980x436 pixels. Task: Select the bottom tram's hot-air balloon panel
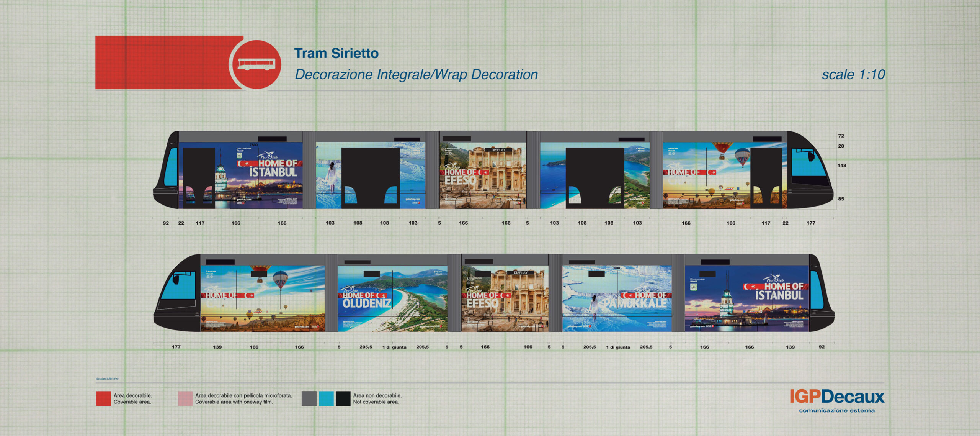263,298
